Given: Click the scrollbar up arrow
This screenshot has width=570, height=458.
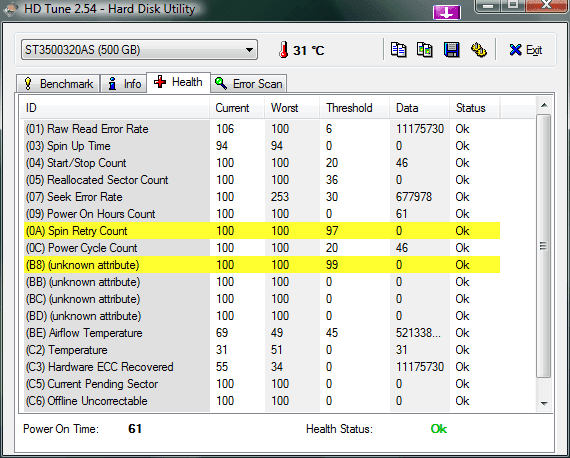Looking at the screenshot, I should point(544,105).
